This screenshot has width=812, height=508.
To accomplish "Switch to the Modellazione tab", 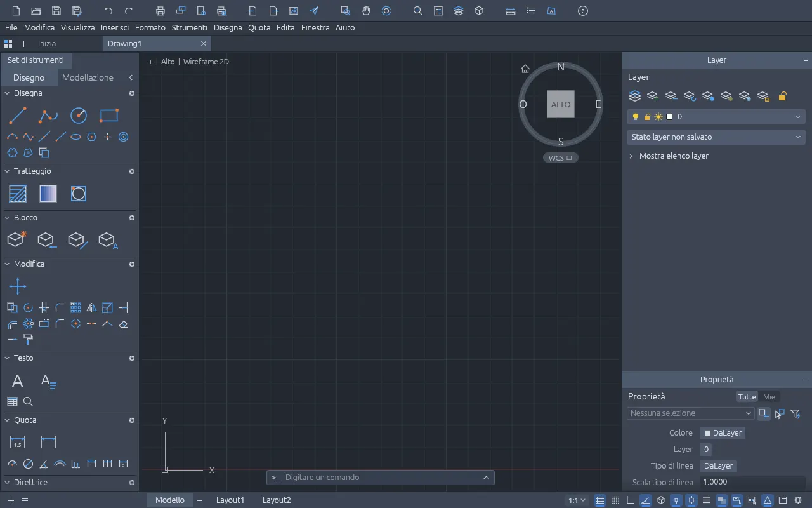I will point(88,77).
